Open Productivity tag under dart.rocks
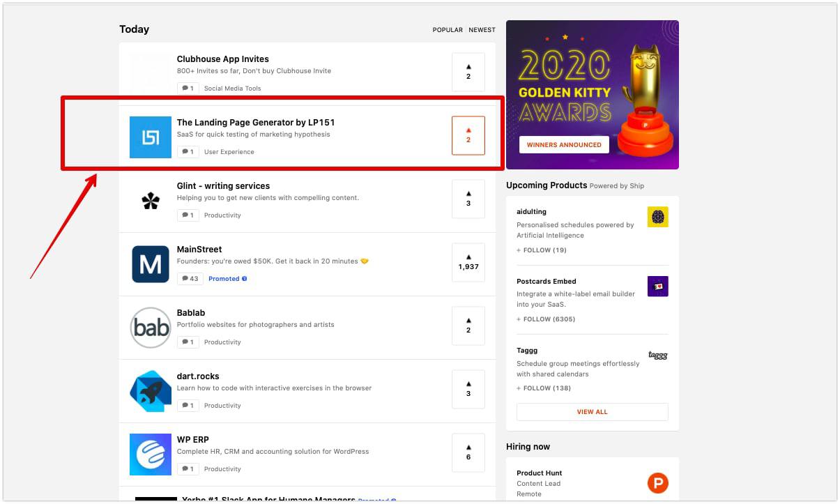Image resolution: width=840 pixels, height=504 pixels. (222, 406)
